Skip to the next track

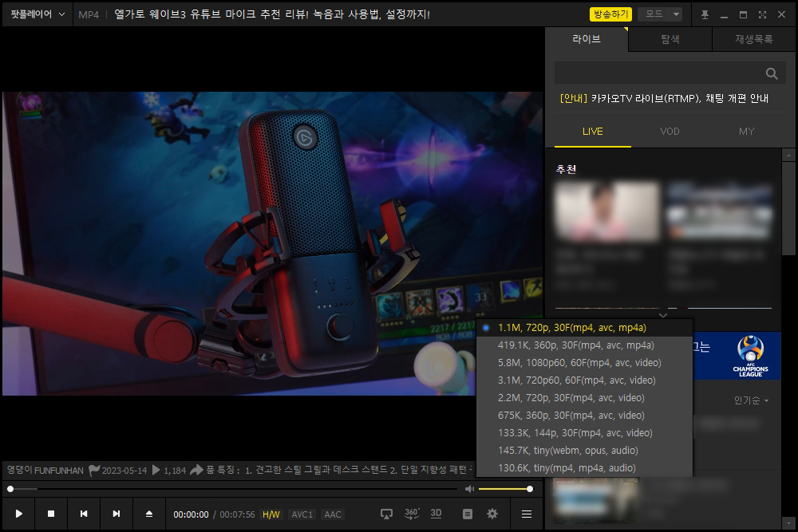(117, 514)
